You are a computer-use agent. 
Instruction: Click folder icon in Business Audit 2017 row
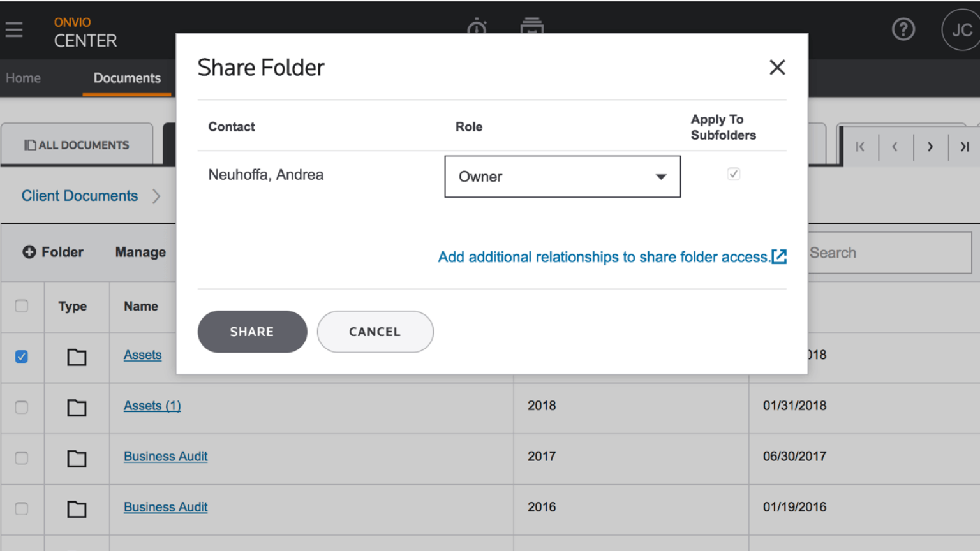(x=77, y=458)
